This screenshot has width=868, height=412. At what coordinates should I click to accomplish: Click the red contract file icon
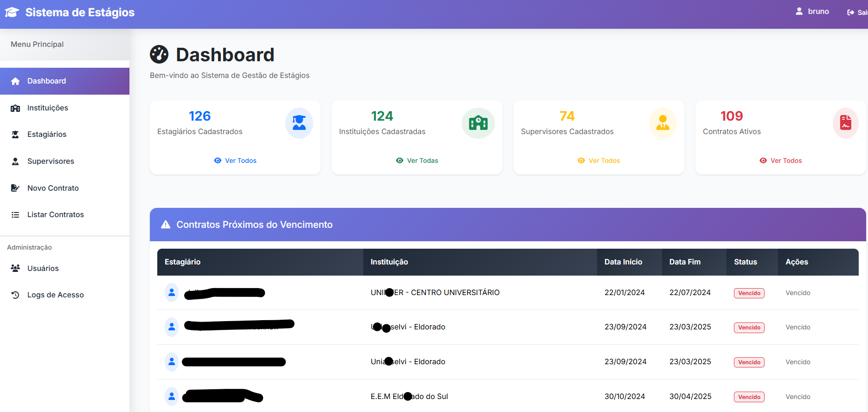coord(845,123)
